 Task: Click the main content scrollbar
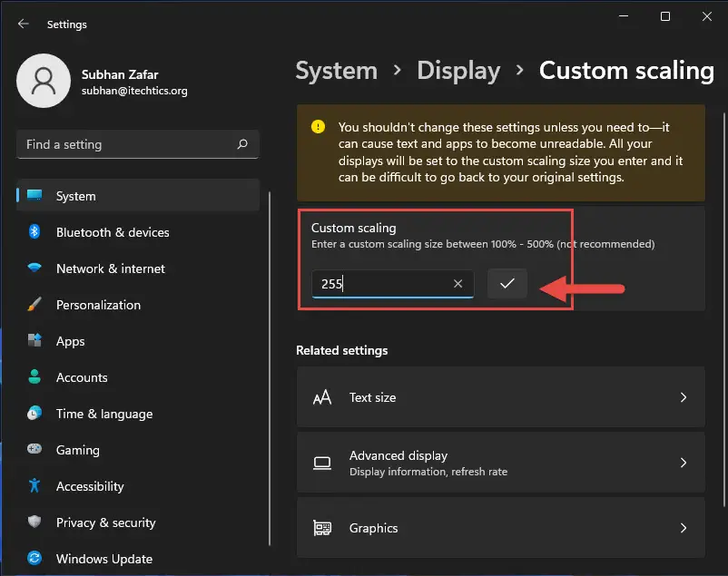coord(723,309)
